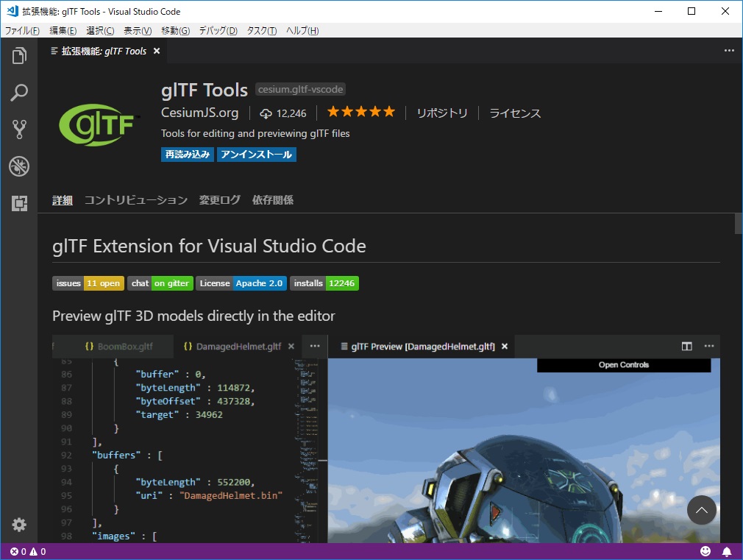Open the Manage settings gear

point(19,525)
